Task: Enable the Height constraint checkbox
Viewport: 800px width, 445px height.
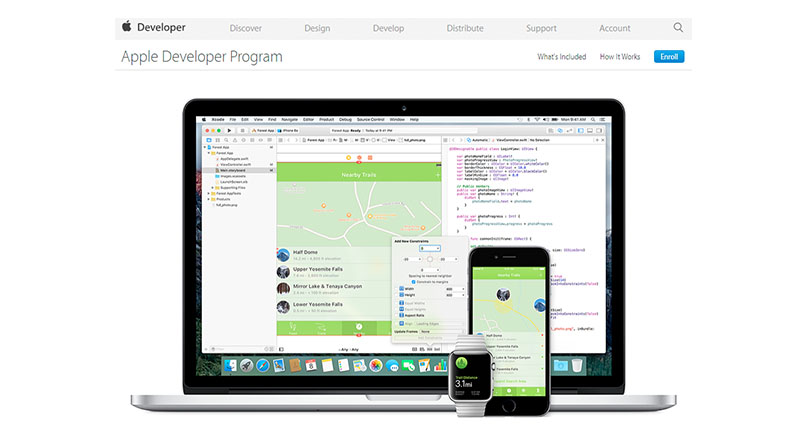Action: [396, 295]
